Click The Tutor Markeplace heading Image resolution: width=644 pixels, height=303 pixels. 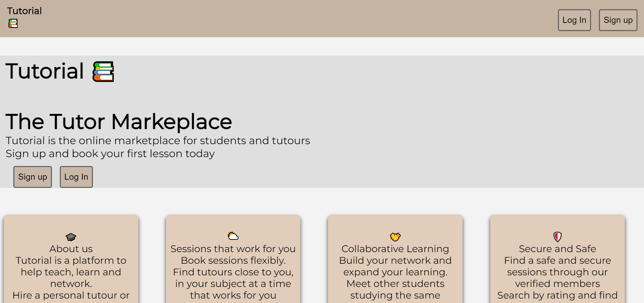pyautogui.click(x=119, y=122)
